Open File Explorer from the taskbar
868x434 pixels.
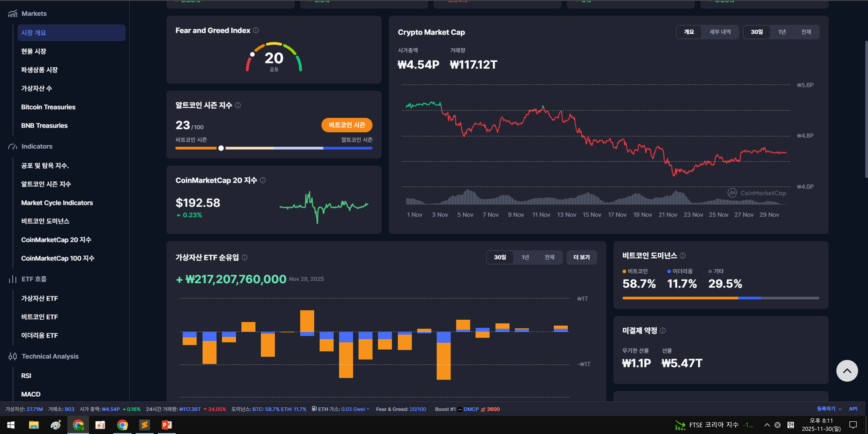click(x=34, y=425)
